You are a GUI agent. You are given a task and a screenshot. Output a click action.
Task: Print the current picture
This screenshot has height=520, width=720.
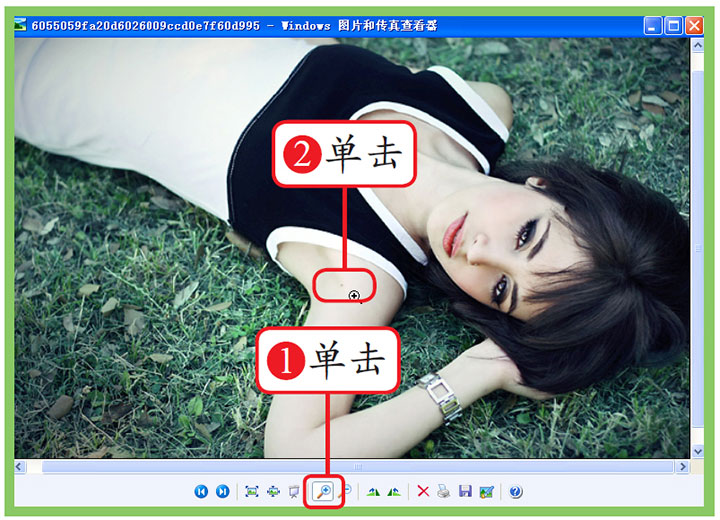coord(444,492)
